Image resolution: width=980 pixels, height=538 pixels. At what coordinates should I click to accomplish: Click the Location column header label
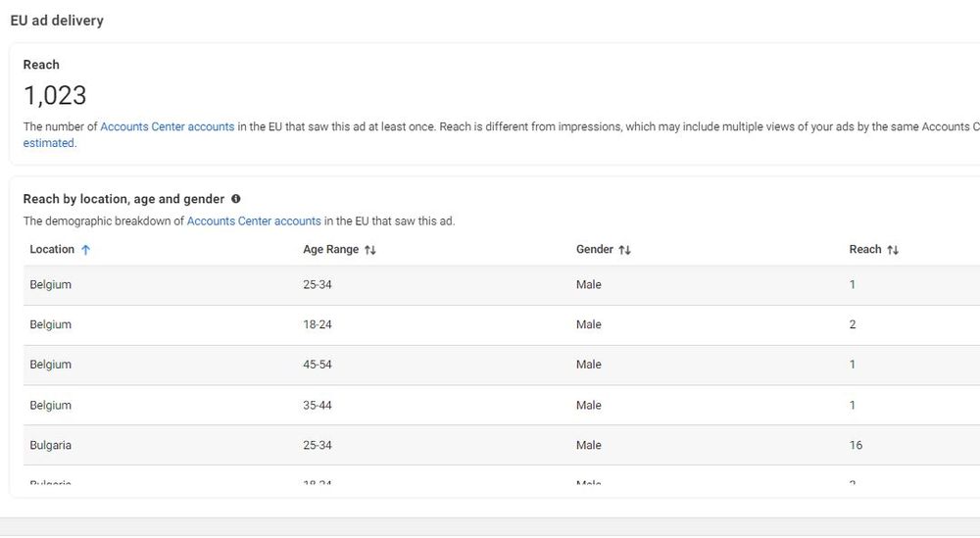(x=52, y=249)
